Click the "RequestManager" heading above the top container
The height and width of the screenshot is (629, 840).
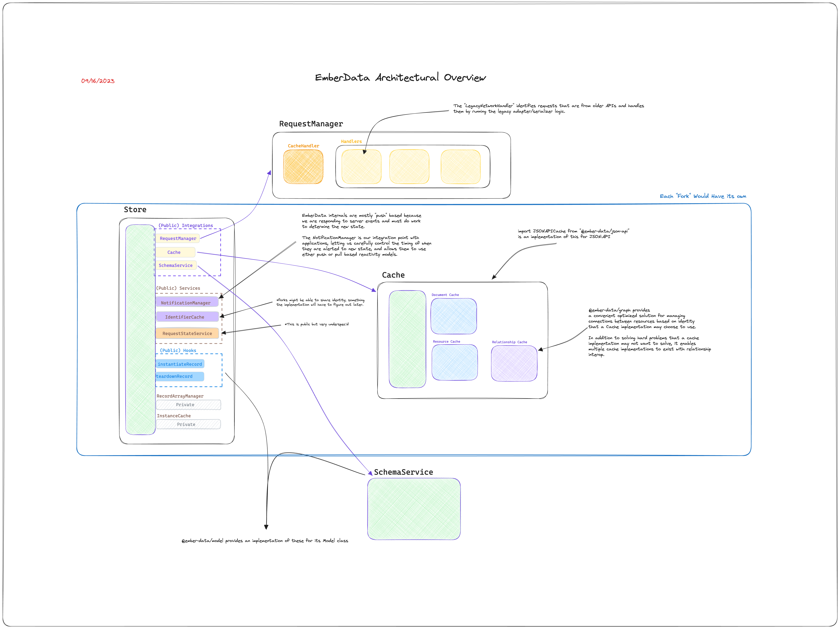tap(311, 124)
